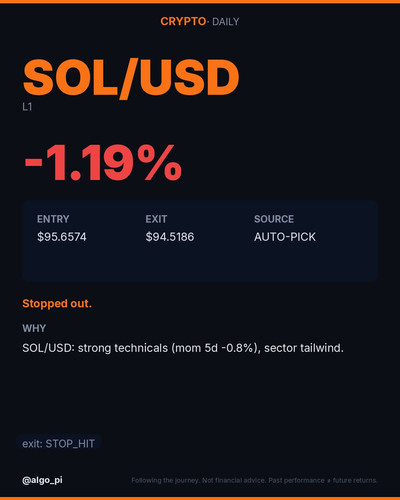Select the $94.5186 exit price

tap(170, 237)
